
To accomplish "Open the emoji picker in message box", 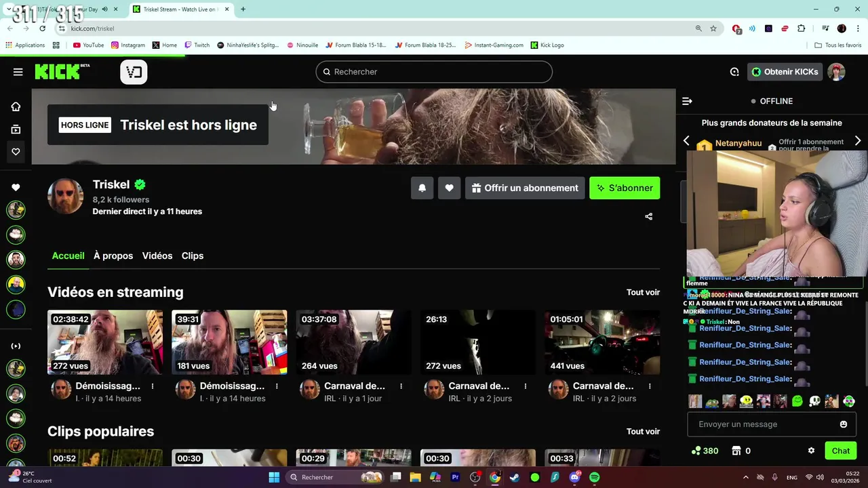I will pos(844,424).
